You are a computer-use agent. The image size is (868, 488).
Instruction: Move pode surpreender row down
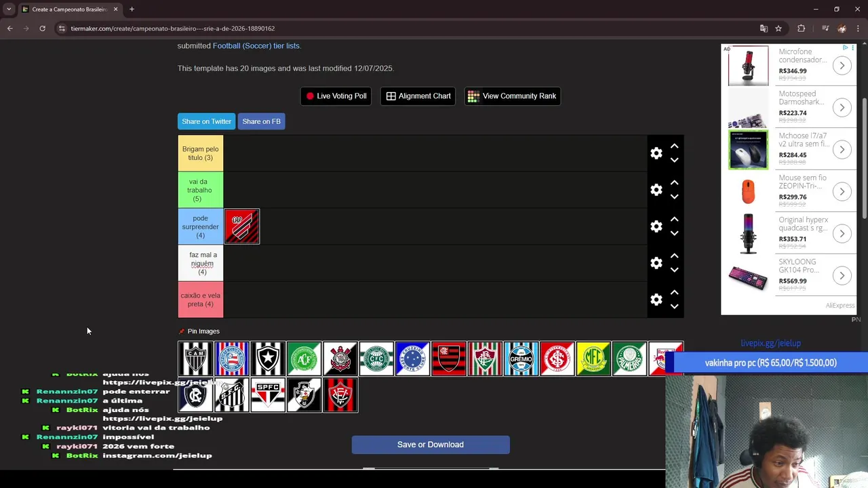[x=674, y=233]
